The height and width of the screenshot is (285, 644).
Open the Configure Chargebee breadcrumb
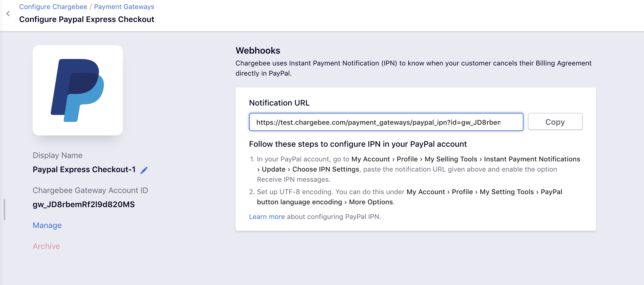(53, 7)
